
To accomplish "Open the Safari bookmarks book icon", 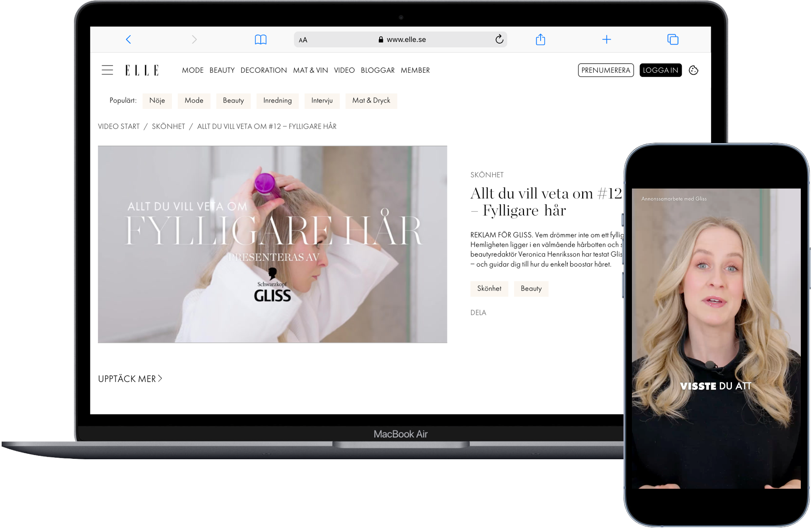I will tap(260, 39).
